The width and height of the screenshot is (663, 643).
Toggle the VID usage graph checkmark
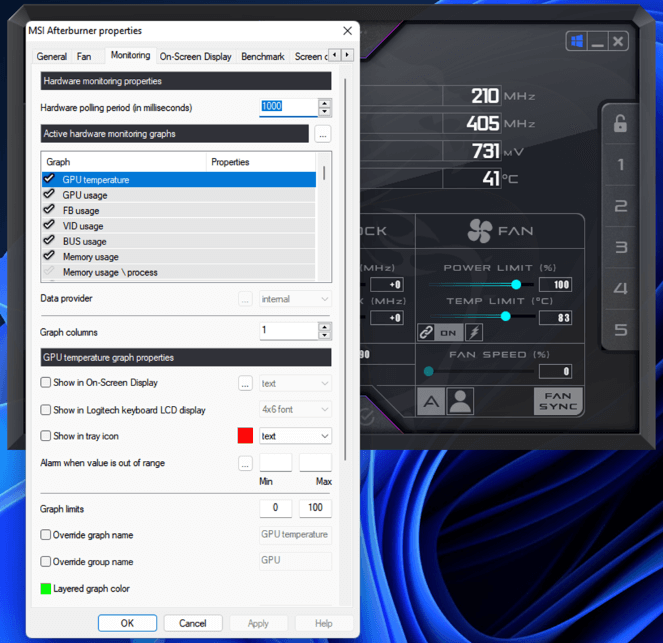[x=49, y=224]
